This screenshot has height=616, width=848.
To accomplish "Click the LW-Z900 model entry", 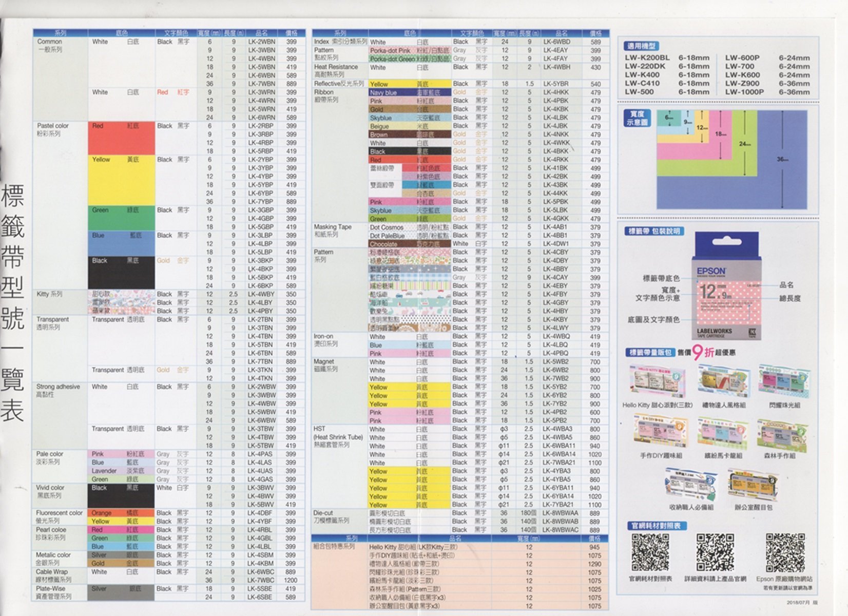I will [x=742, y=83].
